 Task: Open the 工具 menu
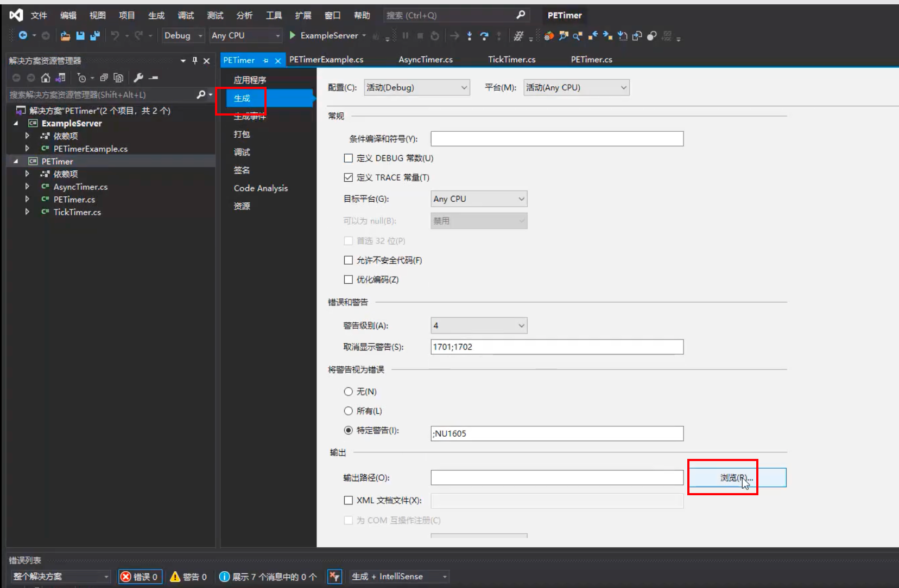(274, 15)
